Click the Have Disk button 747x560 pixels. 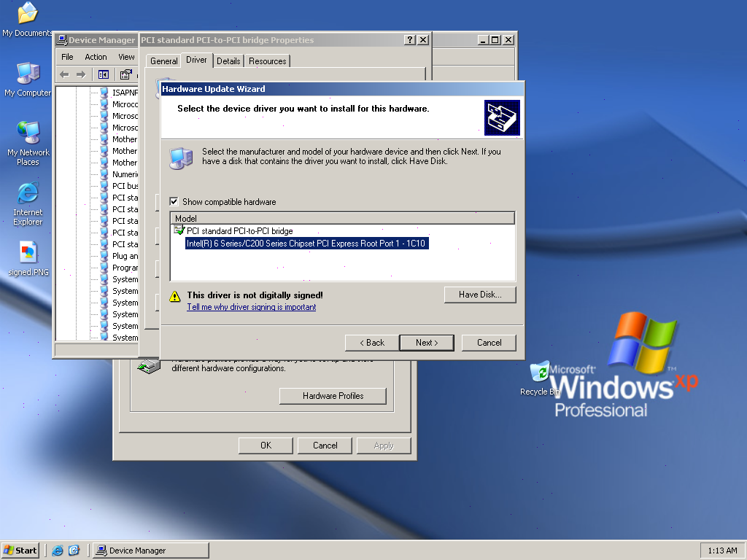480,295
